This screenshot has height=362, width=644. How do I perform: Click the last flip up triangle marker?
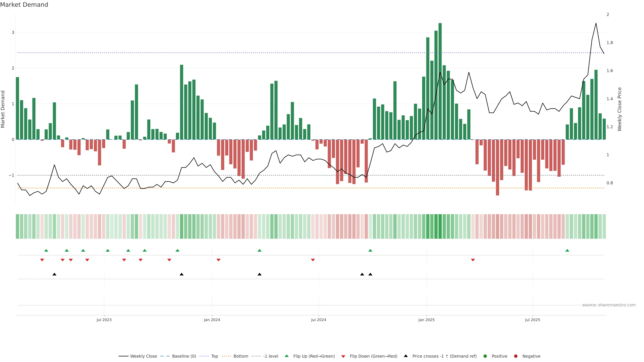click(567, 251)
